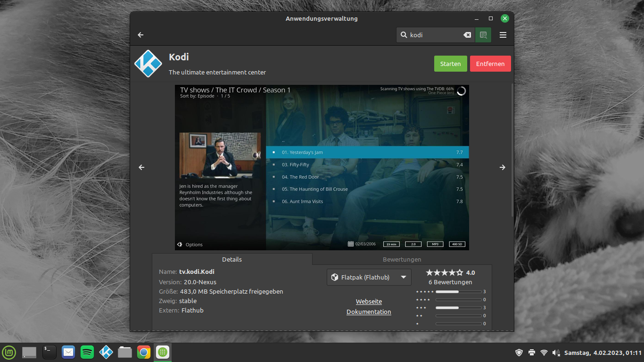Click in the kodi search field

tap(435, 35)
